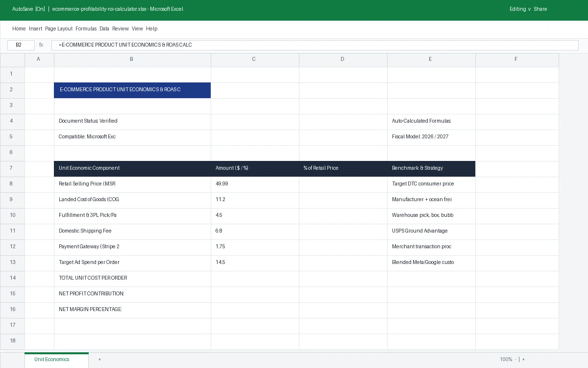Image resolution: width=588 pixels, height=368 pixels.
Task: Select column D header
Action: pos(343,59)
